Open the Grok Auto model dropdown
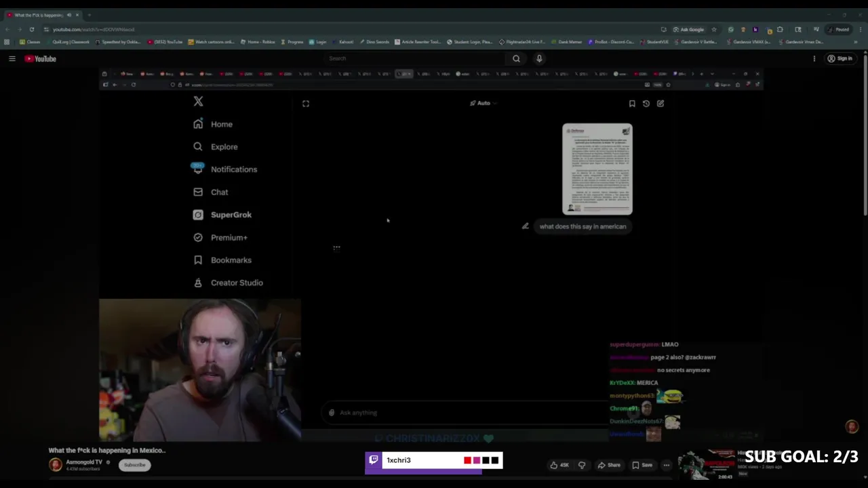 coord(483,103)
